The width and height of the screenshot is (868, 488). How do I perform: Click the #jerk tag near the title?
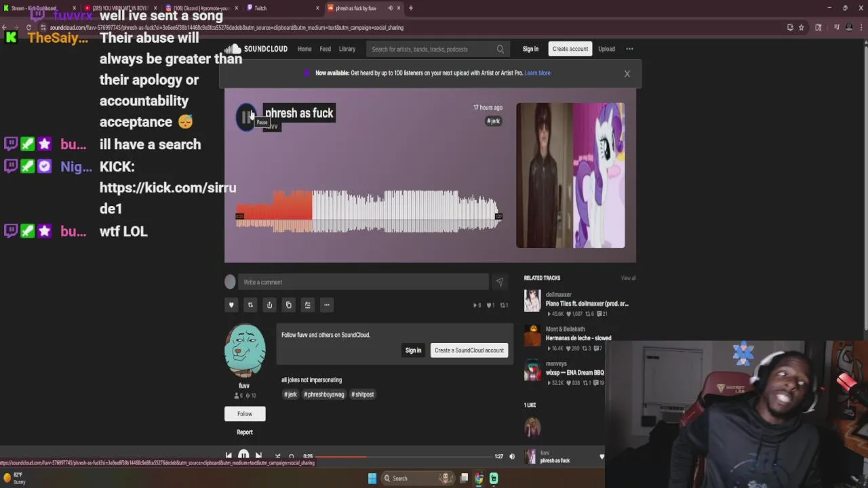coord(494,121)
